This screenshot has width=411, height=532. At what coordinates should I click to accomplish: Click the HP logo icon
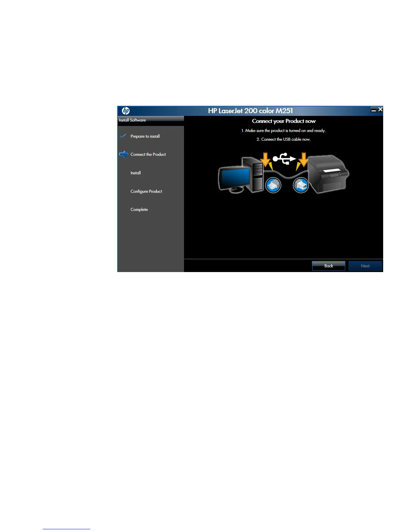pyautogui.click(x=126, y=111)
